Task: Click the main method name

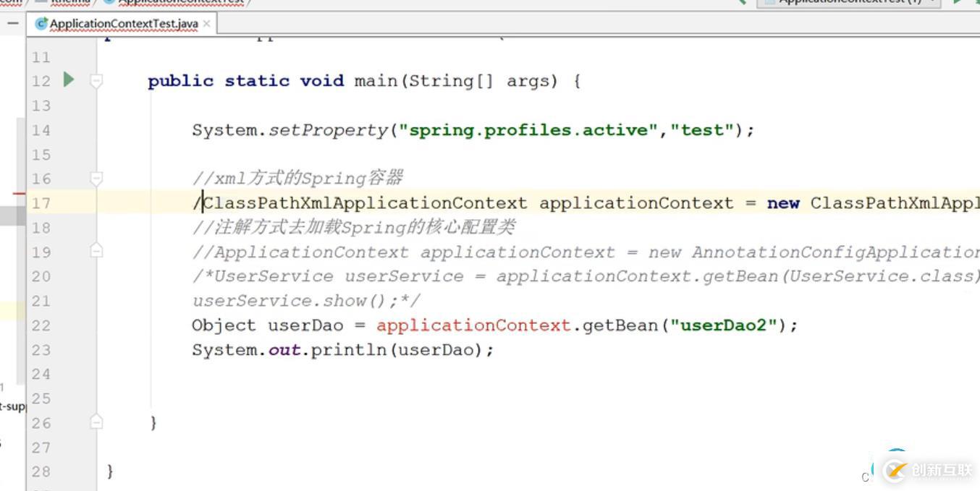Action: 376,81
